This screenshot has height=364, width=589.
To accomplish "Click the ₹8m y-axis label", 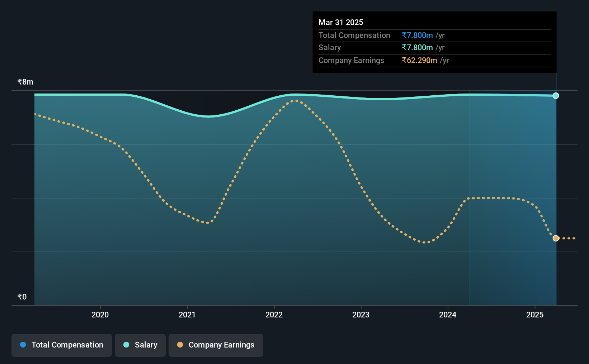I will pos(25,82).
